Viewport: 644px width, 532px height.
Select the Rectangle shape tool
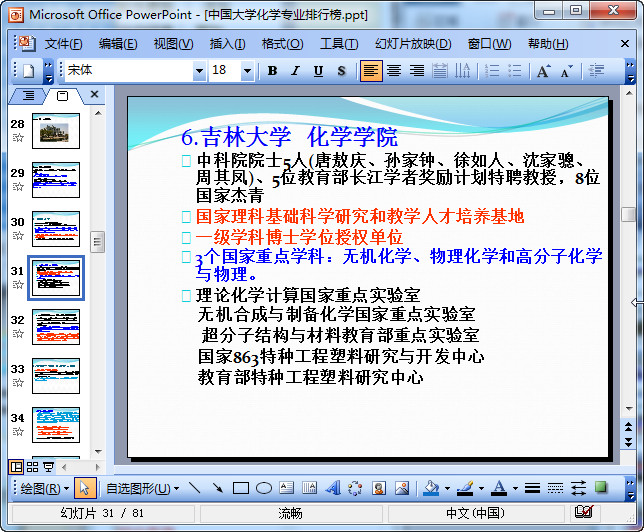click(240, 488)
